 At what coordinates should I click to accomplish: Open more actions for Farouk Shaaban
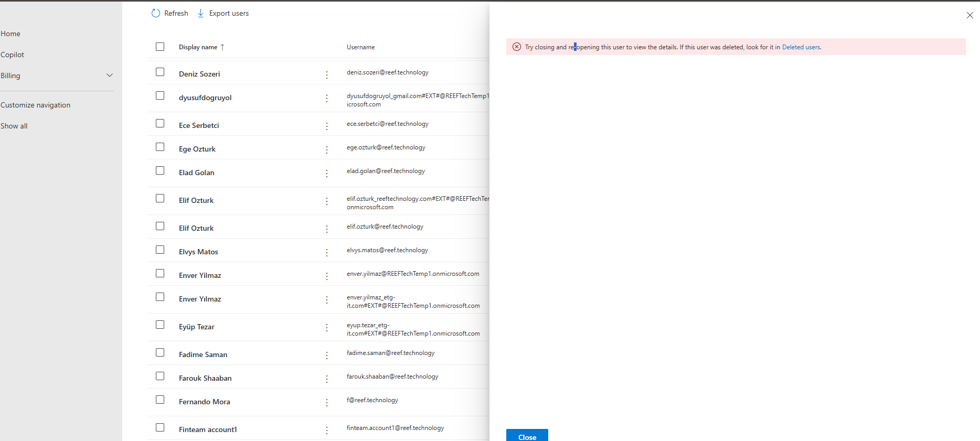tap(327, 379)
